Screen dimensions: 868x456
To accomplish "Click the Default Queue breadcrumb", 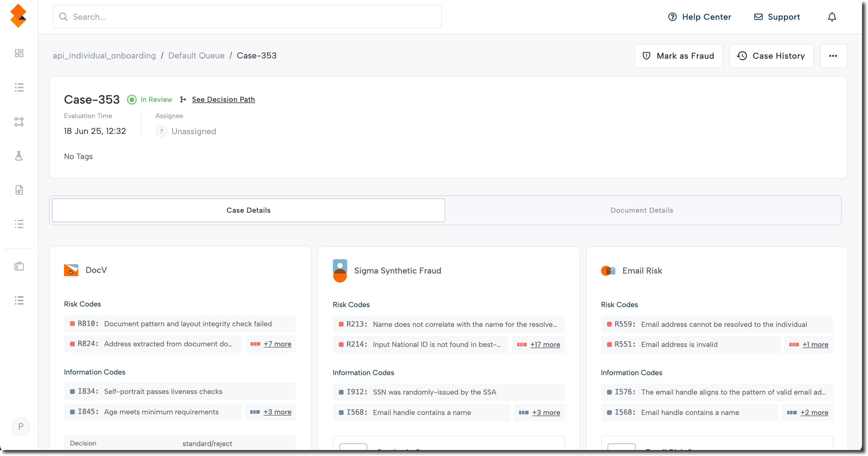I will pyautogui.click(x=196, y=56).
